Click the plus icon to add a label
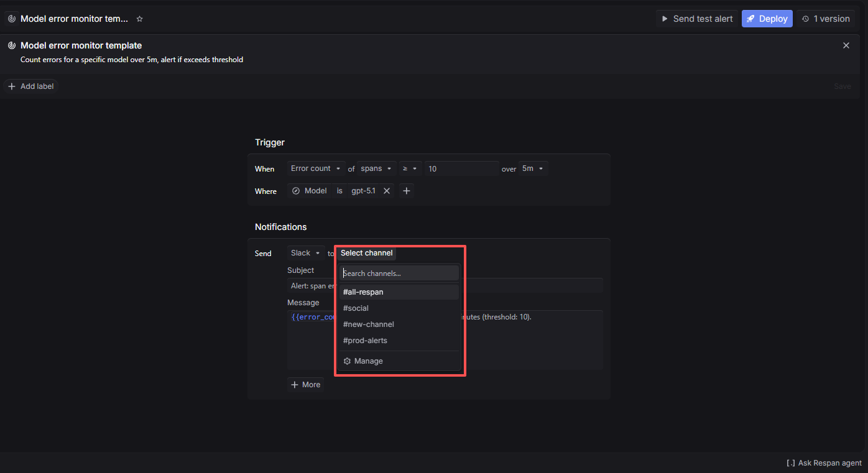Screen dimensions: 868x473 coord(12,86)
